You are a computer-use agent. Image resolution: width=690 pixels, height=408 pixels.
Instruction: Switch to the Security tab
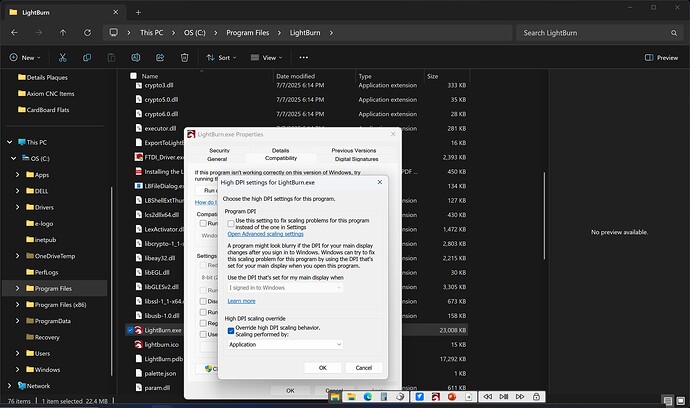[219, 151]
